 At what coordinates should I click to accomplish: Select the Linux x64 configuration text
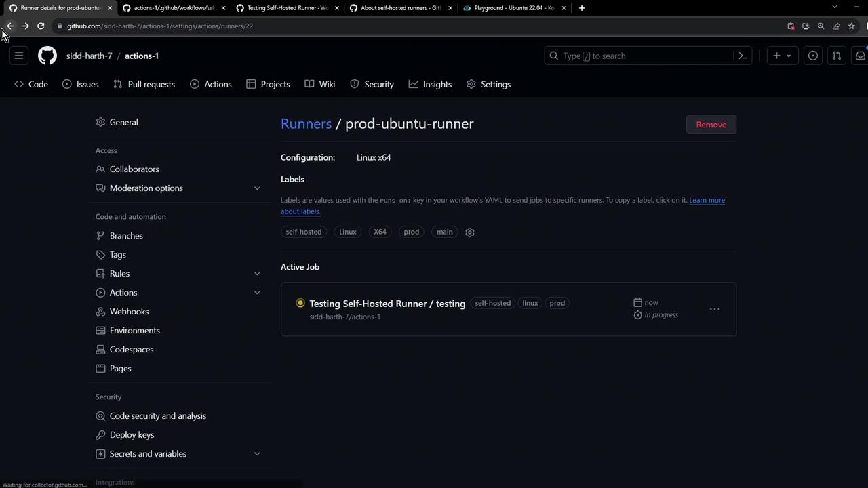click(x=374, y=157)
